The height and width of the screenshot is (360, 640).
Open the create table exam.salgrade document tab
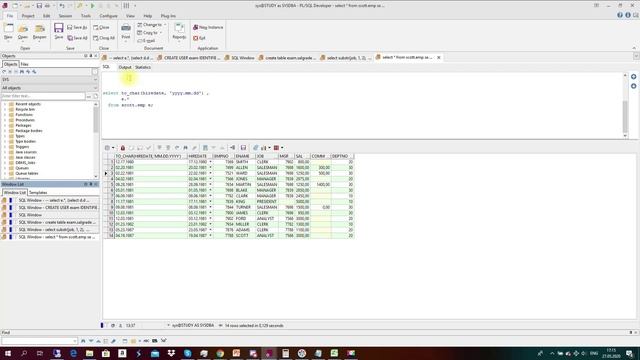pos(287,58)
